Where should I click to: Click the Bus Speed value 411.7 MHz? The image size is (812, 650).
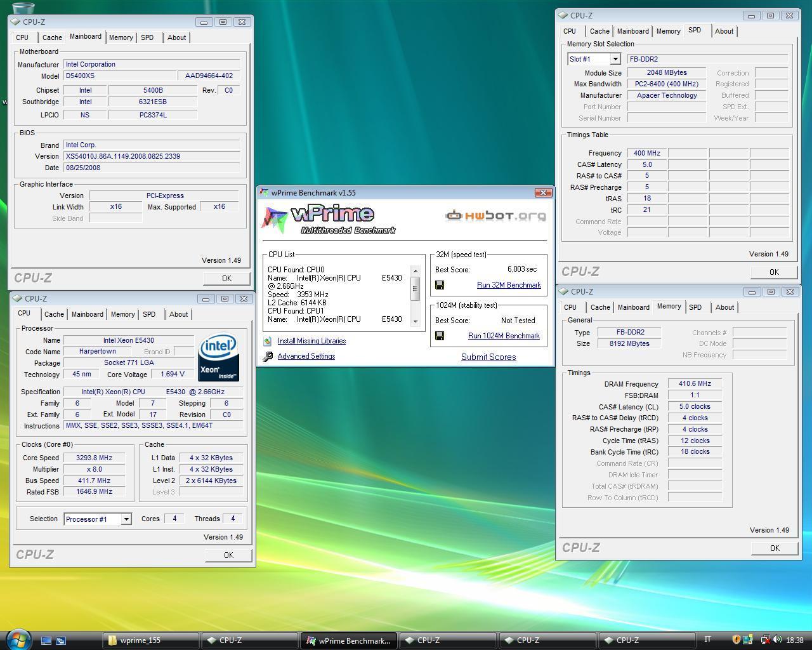click(x=94, y=481)
